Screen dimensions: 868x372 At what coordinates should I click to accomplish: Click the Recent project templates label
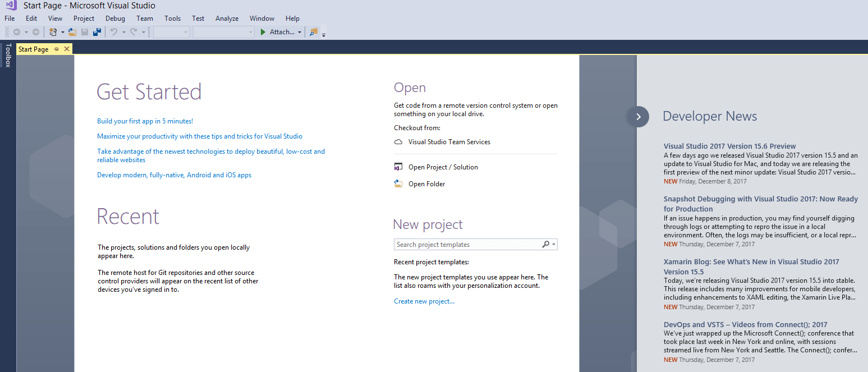pyautogui.click(x=431, y=262)
